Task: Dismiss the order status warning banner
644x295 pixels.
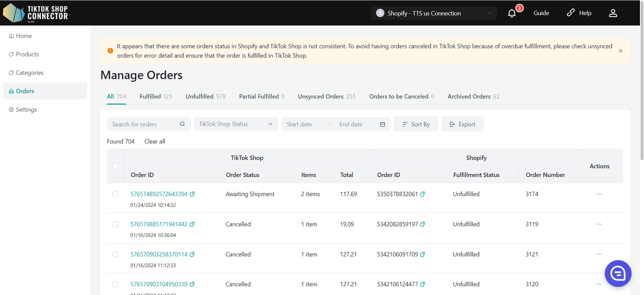Action: (x=620, y=51)
